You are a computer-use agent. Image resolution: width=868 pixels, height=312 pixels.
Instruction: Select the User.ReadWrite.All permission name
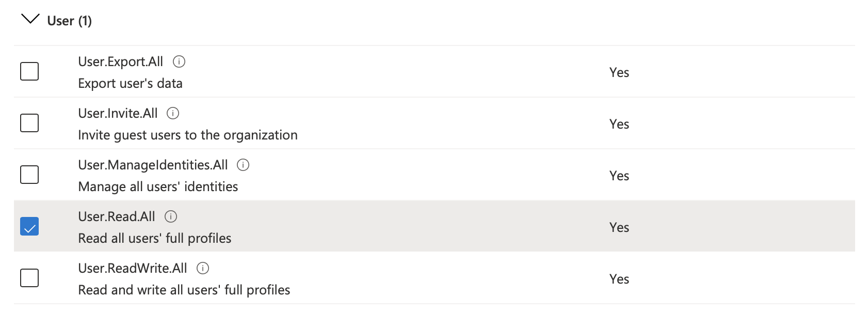pos(133,268)
